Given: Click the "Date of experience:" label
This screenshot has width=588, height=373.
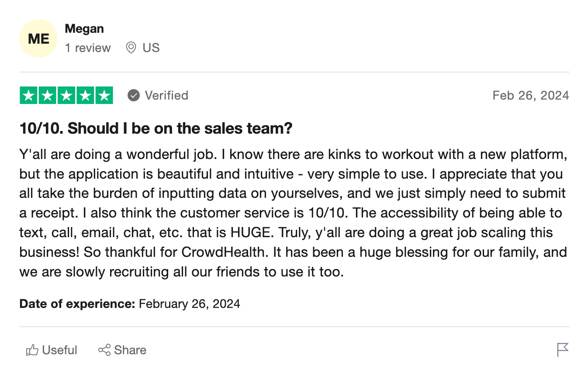Looking at the screenshot, I should point(77,304).
